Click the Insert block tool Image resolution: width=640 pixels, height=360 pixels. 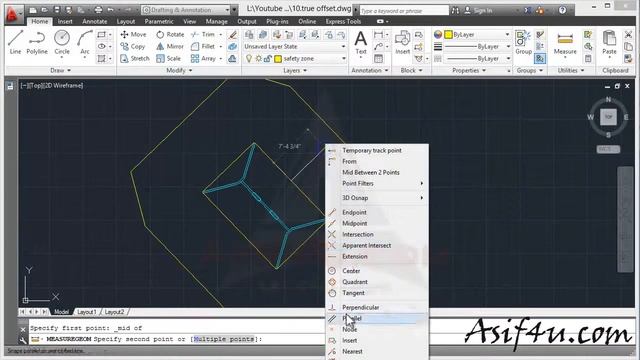click(402, 43)
